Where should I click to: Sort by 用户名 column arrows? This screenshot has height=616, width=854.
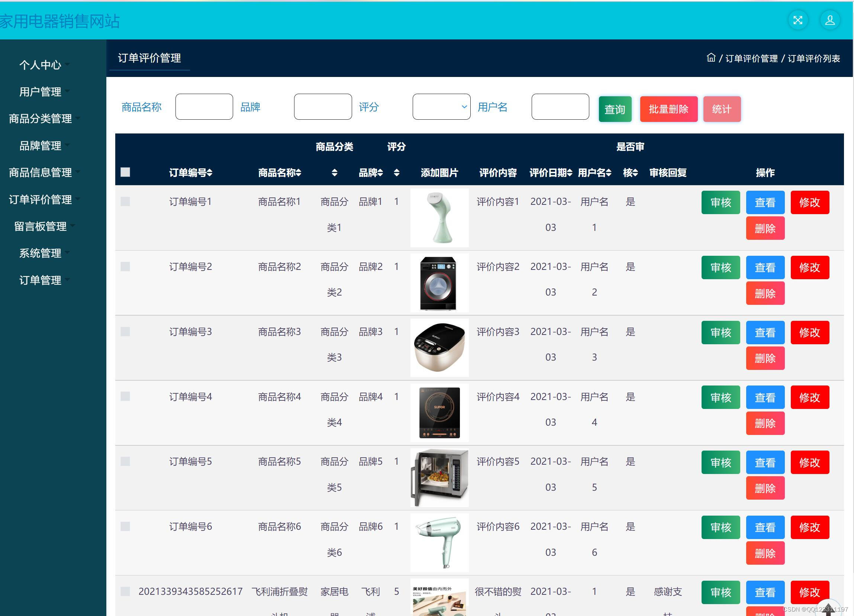[609, 173]
